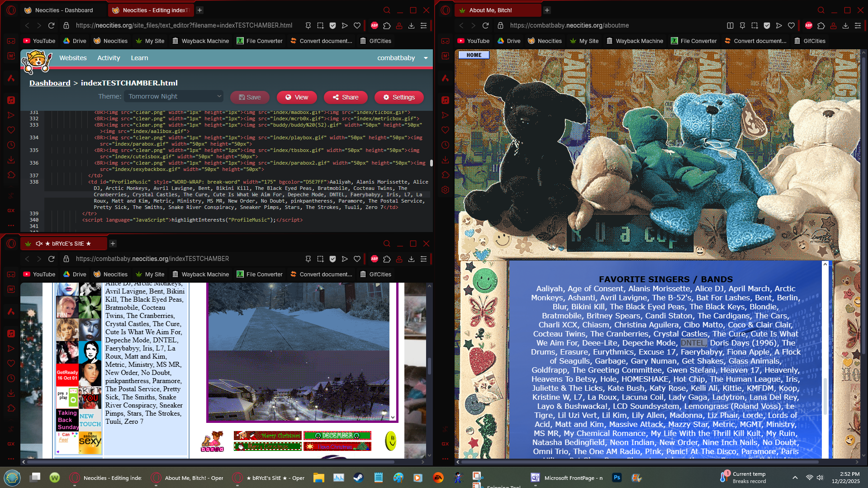Click heart bookmark icon in the About Me address bar
Image resolution: width=868 pixels, height=488 pixels.
click(791, 26)
